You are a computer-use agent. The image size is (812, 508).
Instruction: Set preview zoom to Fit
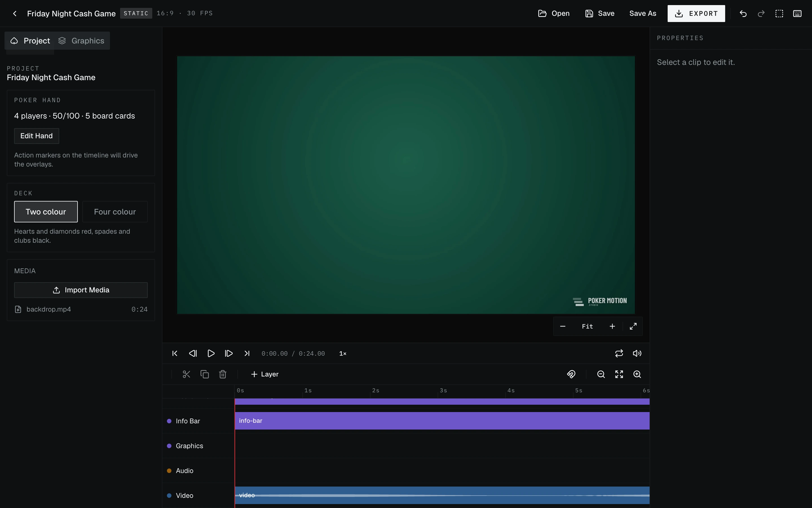(x=588, y=326)
